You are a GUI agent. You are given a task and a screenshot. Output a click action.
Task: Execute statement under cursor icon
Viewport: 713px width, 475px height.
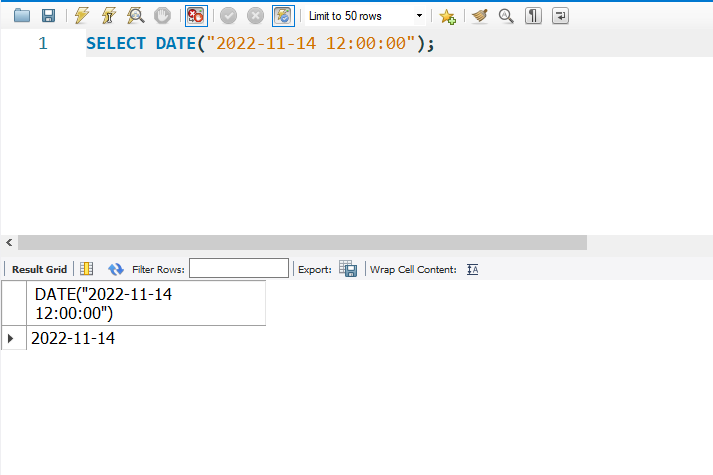tap(109, 16)
